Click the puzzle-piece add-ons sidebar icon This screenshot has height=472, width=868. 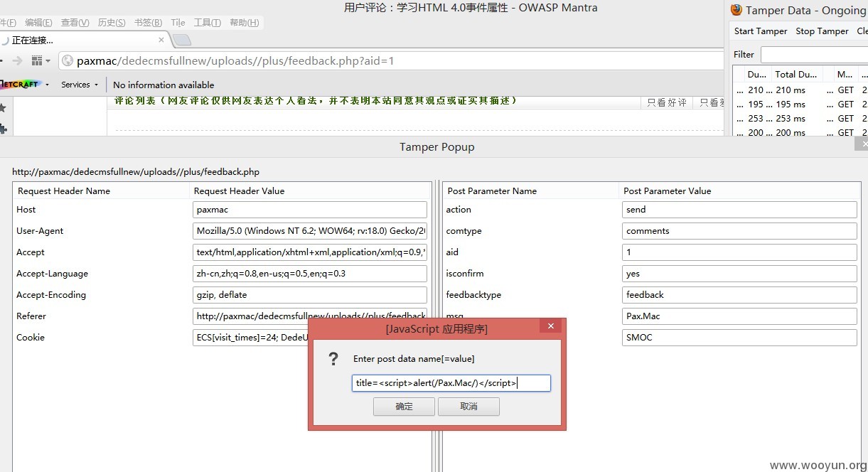point(3,129)
